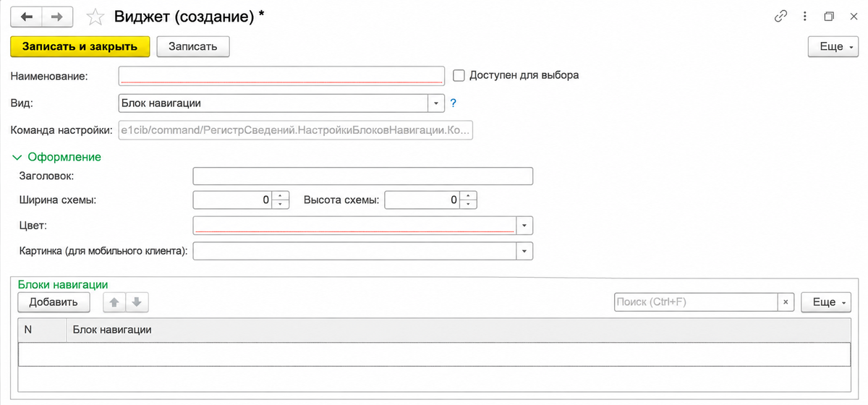868x405 pixels.
Task: Copy link using the chain icon
Action: 780,17
